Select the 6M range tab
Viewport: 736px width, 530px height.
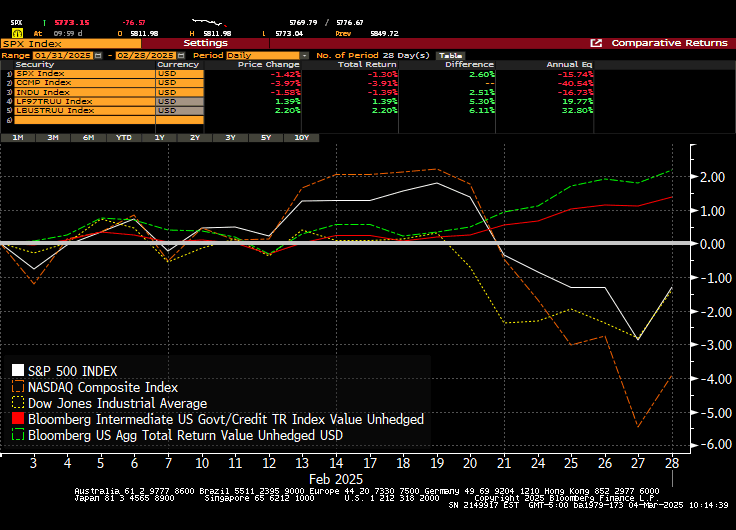point(88,138)
